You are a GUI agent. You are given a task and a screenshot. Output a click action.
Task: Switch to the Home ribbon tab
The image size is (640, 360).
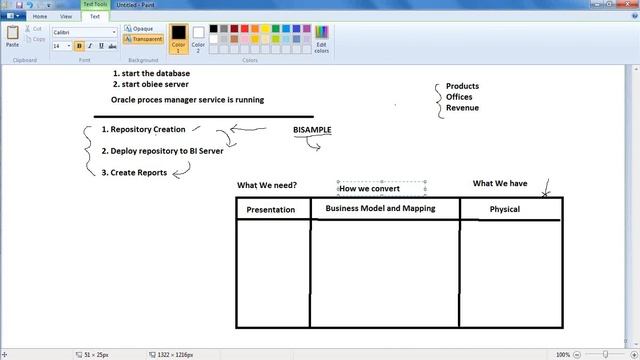[40, 16]
